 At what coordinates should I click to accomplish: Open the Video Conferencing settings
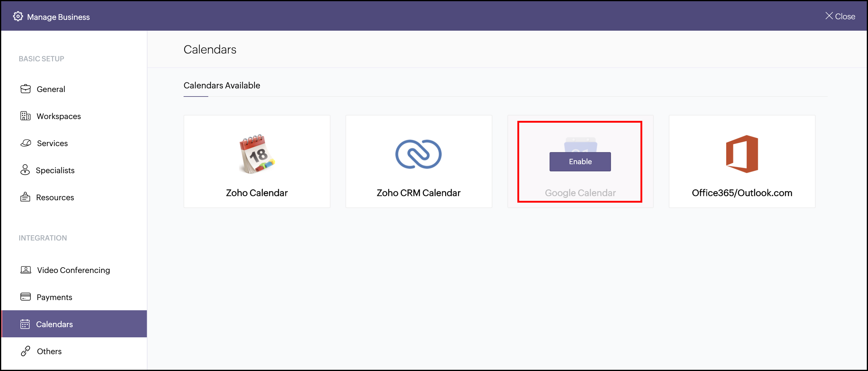(x=73, y=270)
